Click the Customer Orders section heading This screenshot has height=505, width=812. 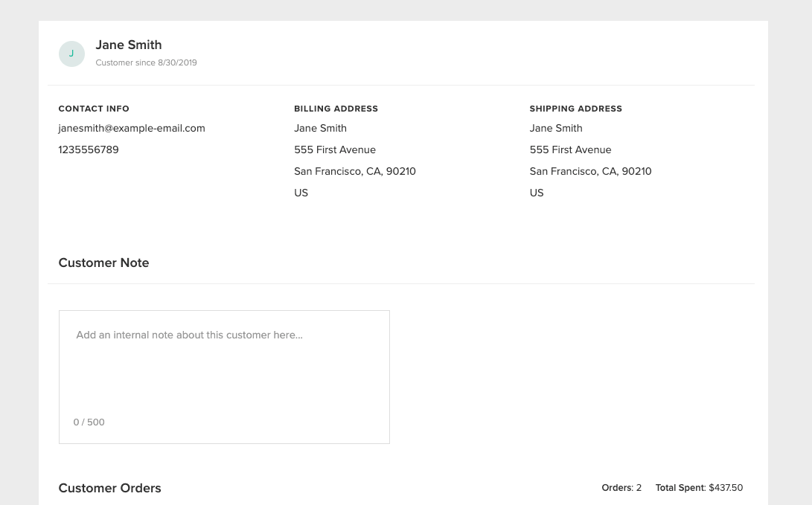[110, 488]
